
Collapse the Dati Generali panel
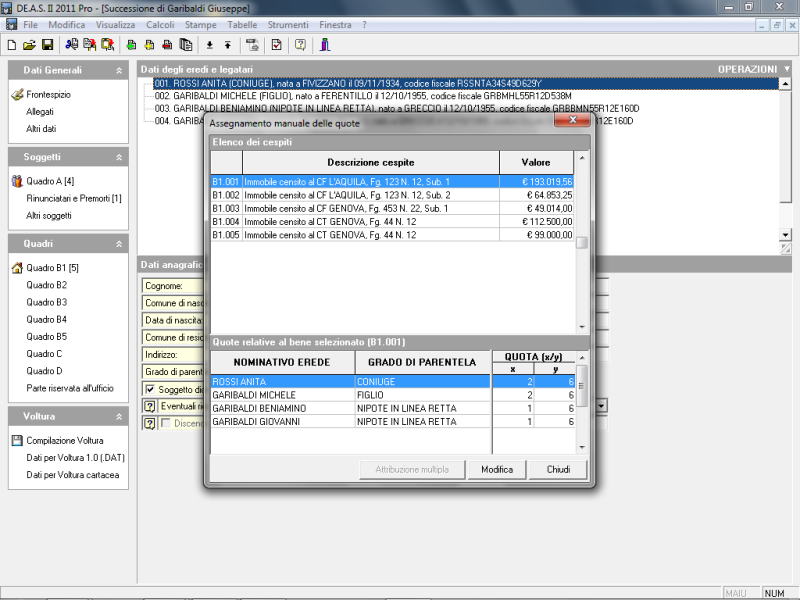coord(119,71)
